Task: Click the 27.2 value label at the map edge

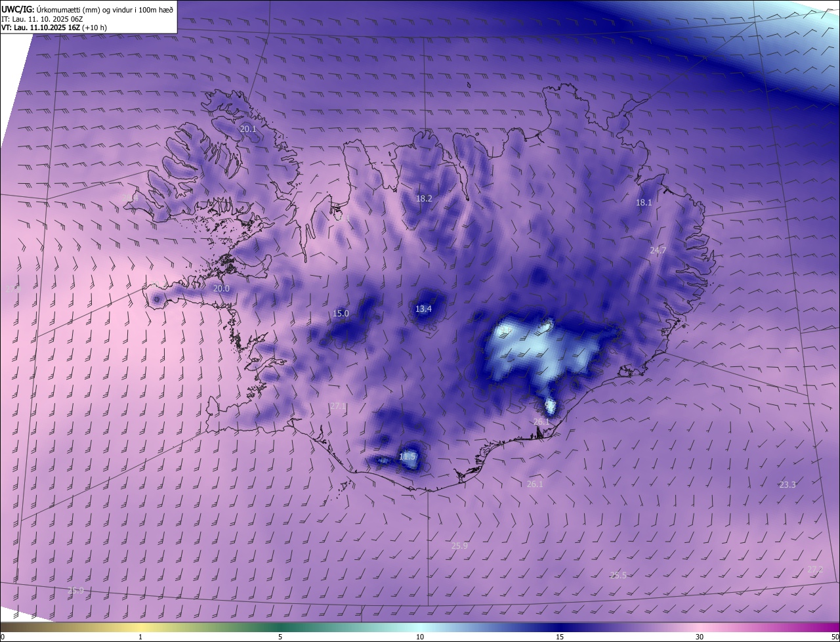Action: point(814,569)
